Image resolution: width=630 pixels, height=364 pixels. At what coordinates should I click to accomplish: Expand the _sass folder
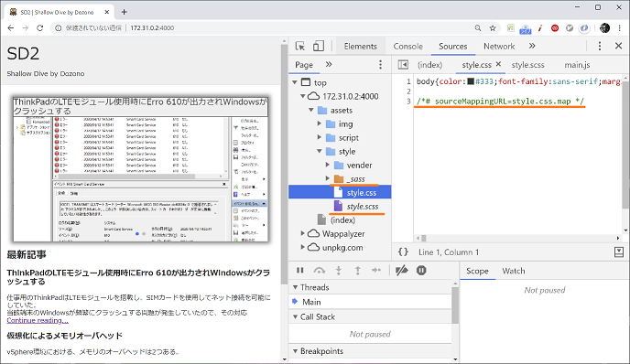328,178
